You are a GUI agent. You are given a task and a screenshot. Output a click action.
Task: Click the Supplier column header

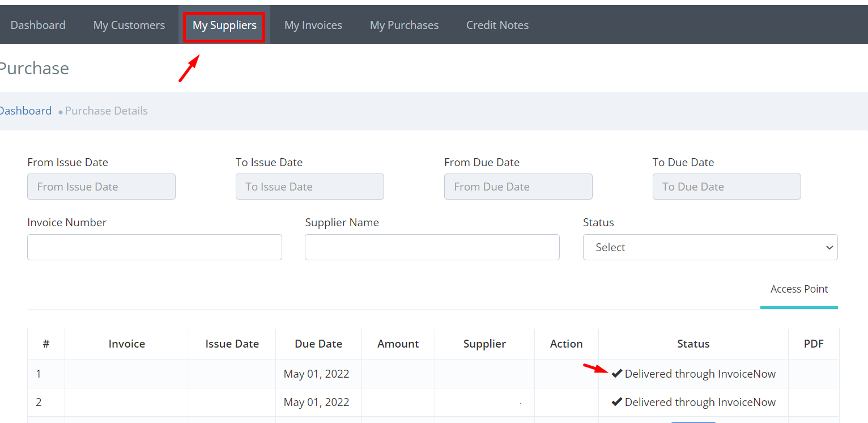click(484, 344)
